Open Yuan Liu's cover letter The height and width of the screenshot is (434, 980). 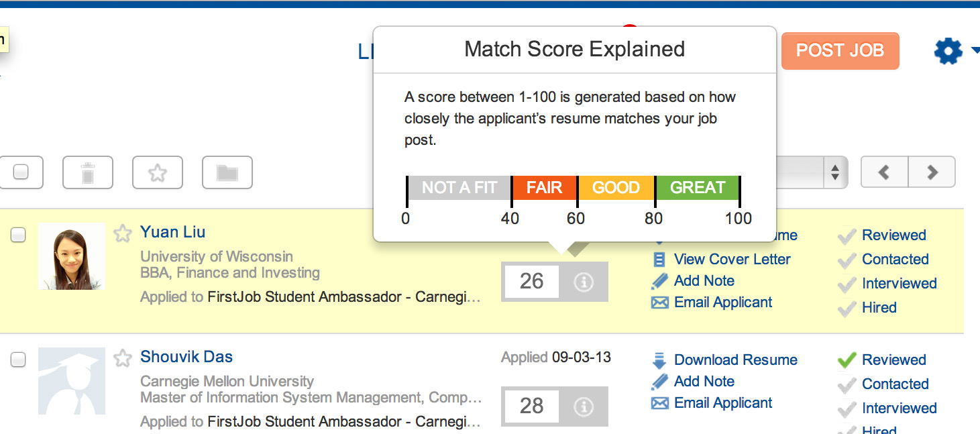pyautogui.click(x=732, y=259)
